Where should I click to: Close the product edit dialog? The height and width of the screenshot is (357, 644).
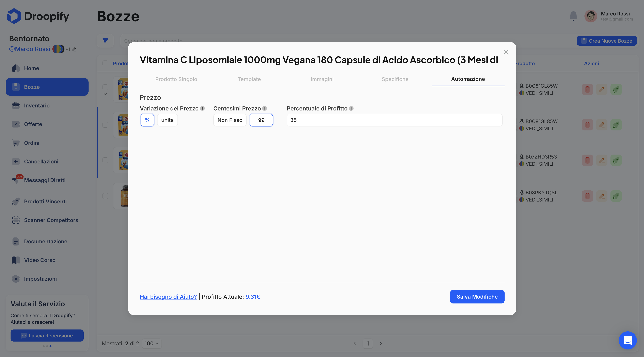(506, 52)
